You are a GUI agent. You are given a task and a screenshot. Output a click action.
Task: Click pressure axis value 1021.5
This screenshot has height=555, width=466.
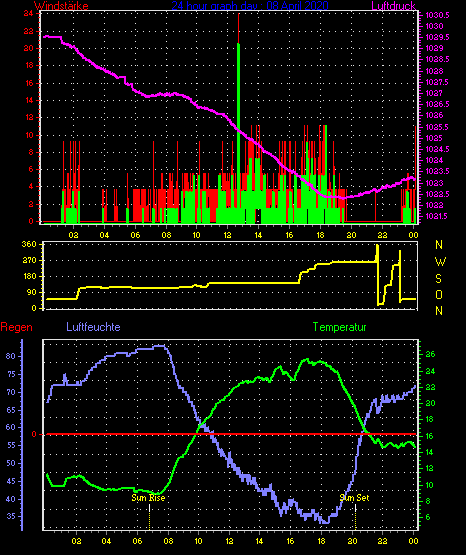click(x=436, y=216)
